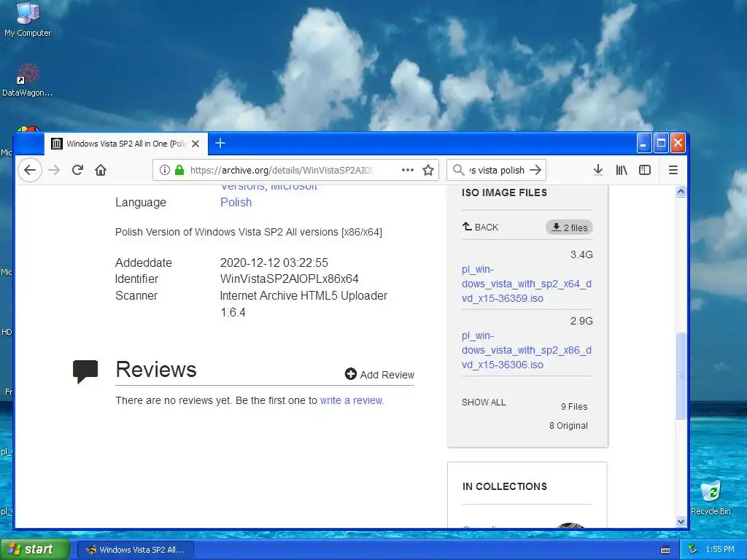747x560 pixels.
Task: Click the green padlock security icon
Action: (179, 170)
